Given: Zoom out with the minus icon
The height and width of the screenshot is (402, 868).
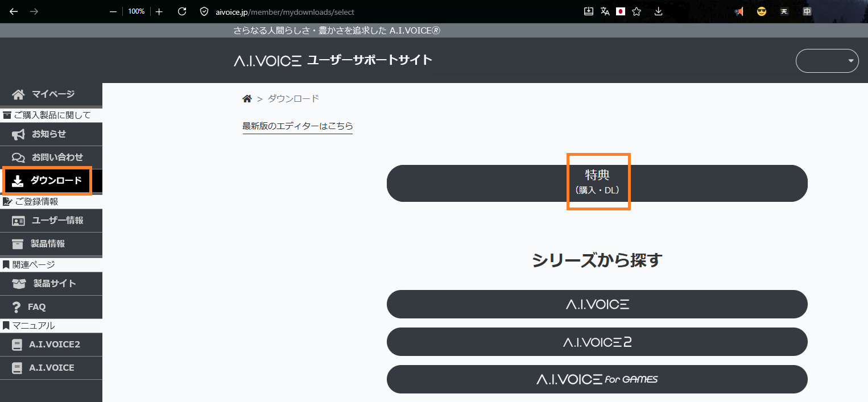Looking at the screenshot, I should click(113, 11).
